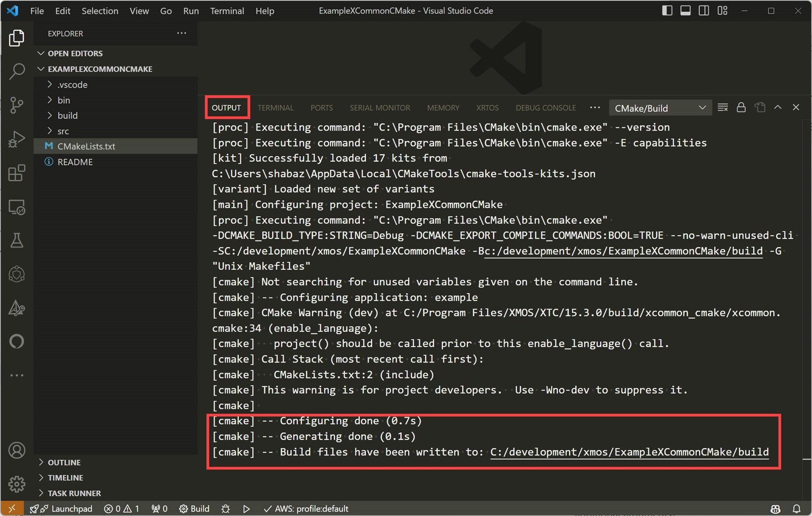Open Remote Explorer icon in activity bar

click(x=16, y=207)
